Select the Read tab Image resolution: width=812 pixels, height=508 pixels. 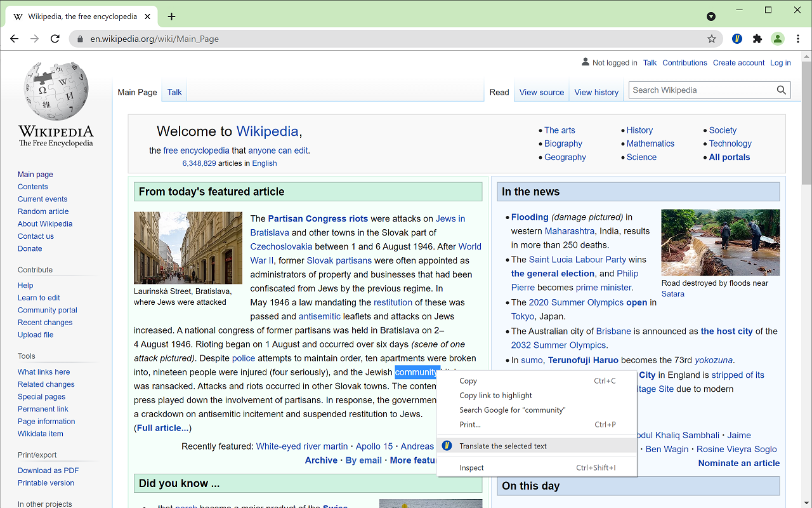pos(499,92)
